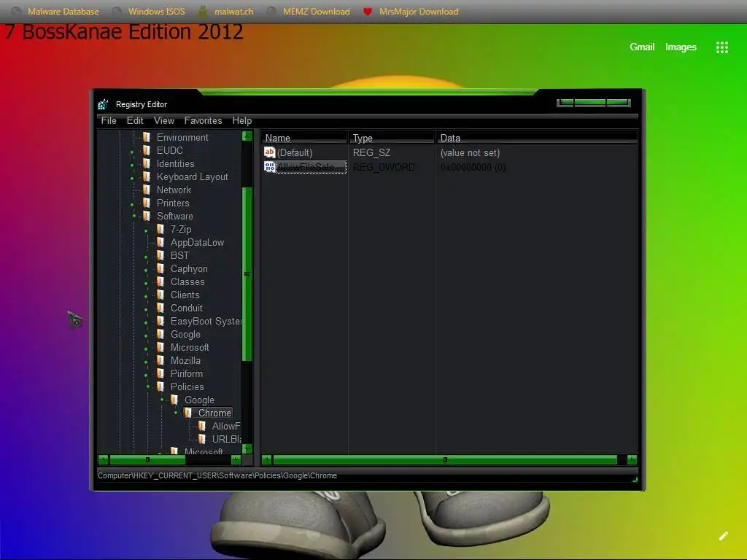Screen dimensions: 747x560
Task: Click the values pane horizontal scrollbar thumb
Action: (x=445, y=460)
